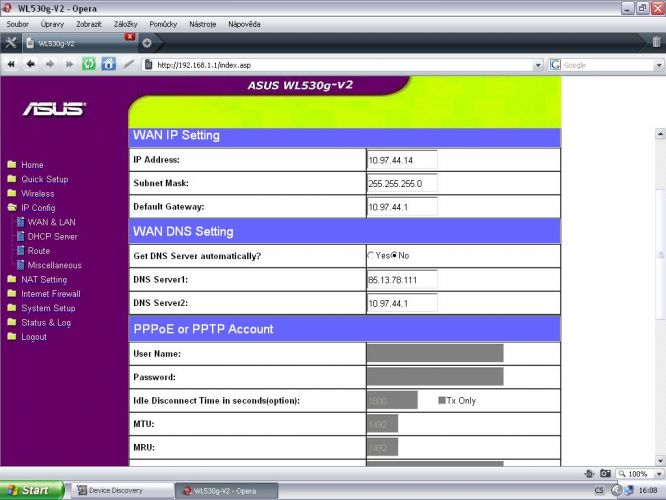
Task: Open the Route page
Action: click(x=39, y=251)
